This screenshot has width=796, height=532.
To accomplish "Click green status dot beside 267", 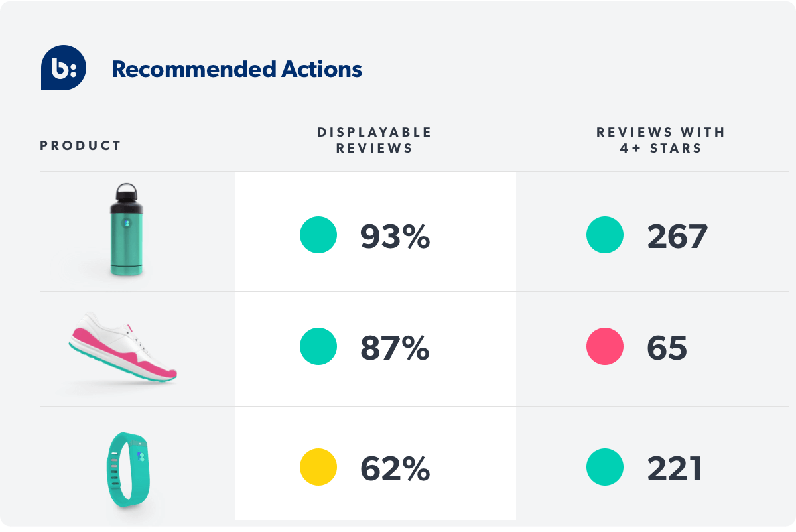I will (x=605, y=235).
